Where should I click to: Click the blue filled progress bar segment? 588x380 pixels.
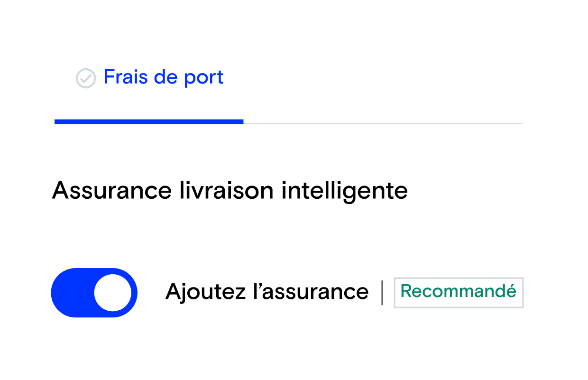tap(148, 122)
